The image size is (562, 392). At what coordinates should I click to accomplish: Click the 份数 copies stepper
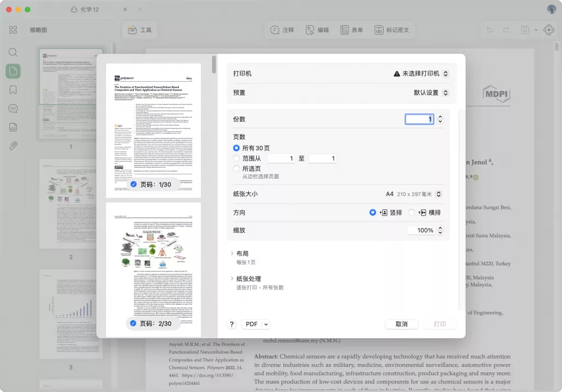tap(440, 119)
